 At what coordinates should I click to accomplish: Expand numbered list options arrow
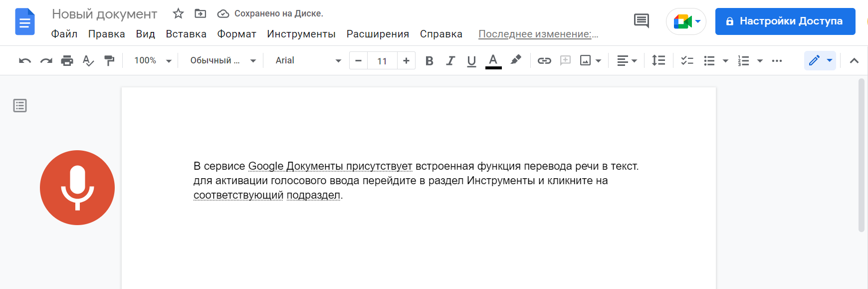click(x=760, y=61)
